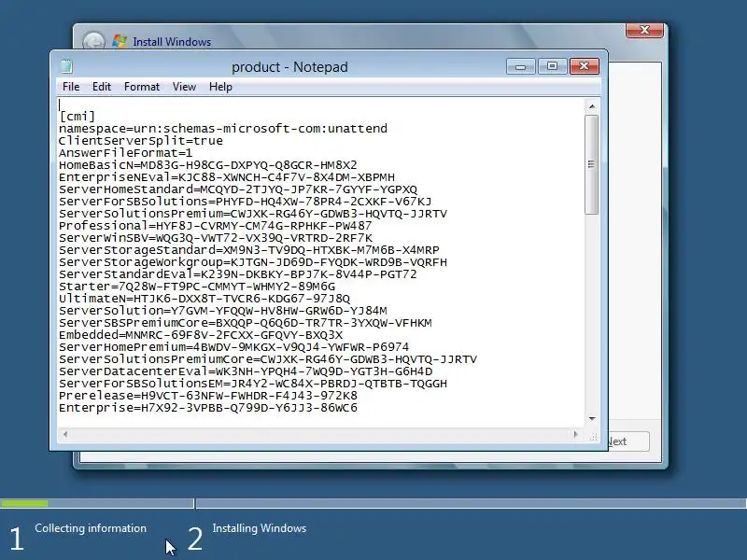Screen dimensions: 747x560
Task: Click the product - Notepad title bar
Action: (289, 66)
